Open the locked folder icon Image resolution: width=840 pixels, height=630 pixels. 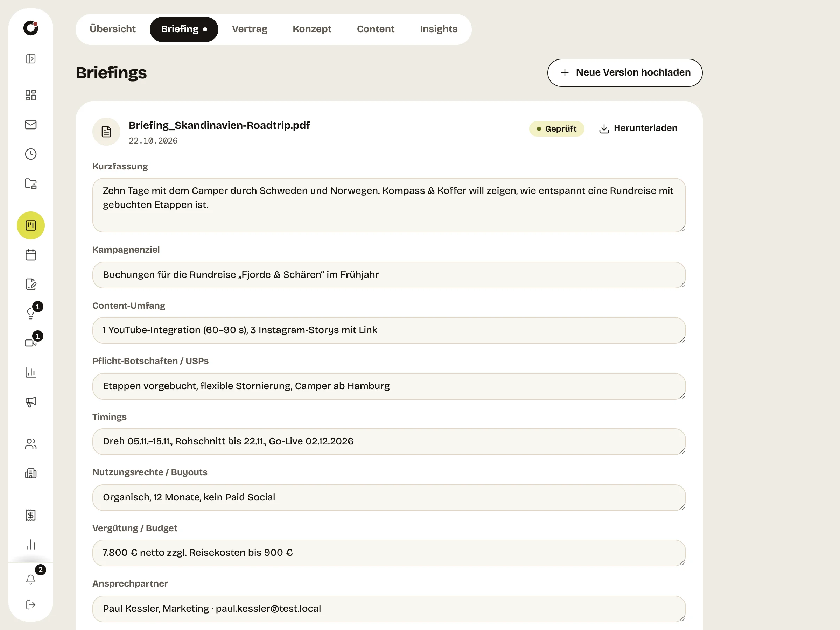pyautogui.click(x=31, y=184)
